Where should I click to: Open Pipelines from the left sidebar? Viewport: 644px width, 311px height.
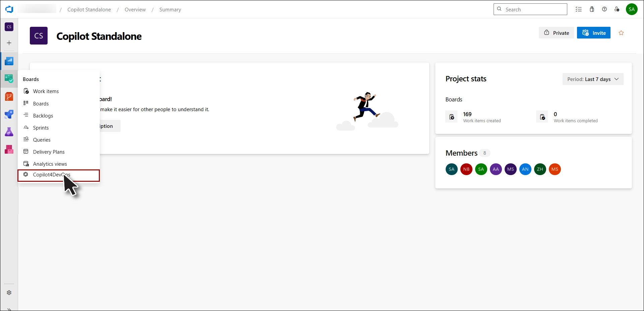(x=9, y=114)
